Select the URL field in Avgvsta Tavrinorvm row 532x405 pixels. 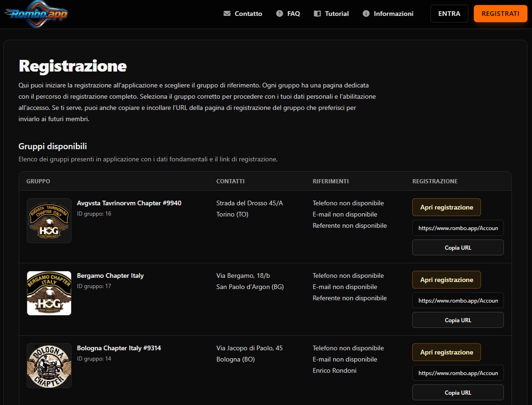458,228
